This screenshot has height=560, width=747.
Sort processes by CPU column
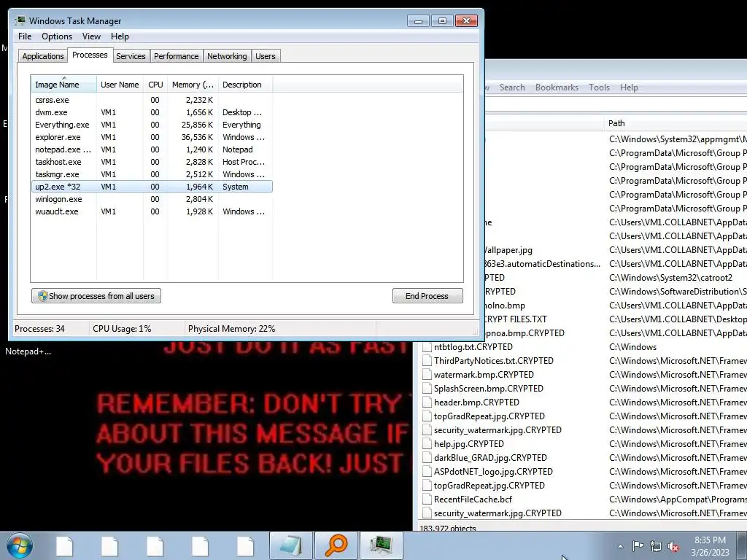pyautogui.click(x=155, y=85)
